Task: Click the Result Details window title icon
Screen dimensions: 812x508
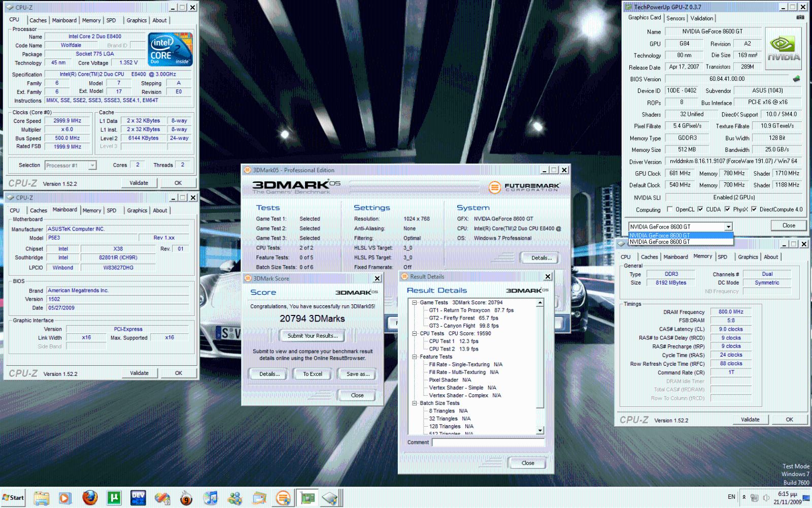Action: 405,276
